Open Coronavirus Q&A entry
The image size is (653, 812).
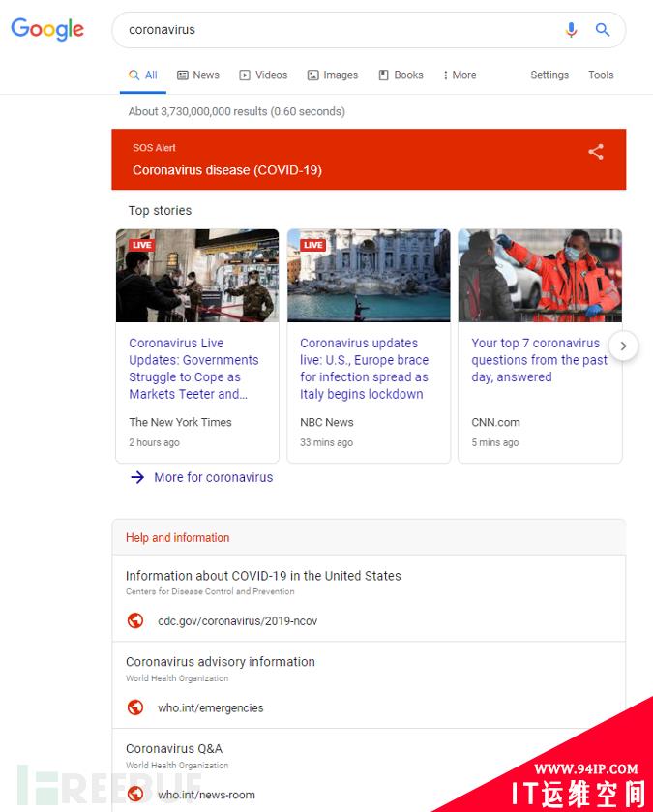174,748
